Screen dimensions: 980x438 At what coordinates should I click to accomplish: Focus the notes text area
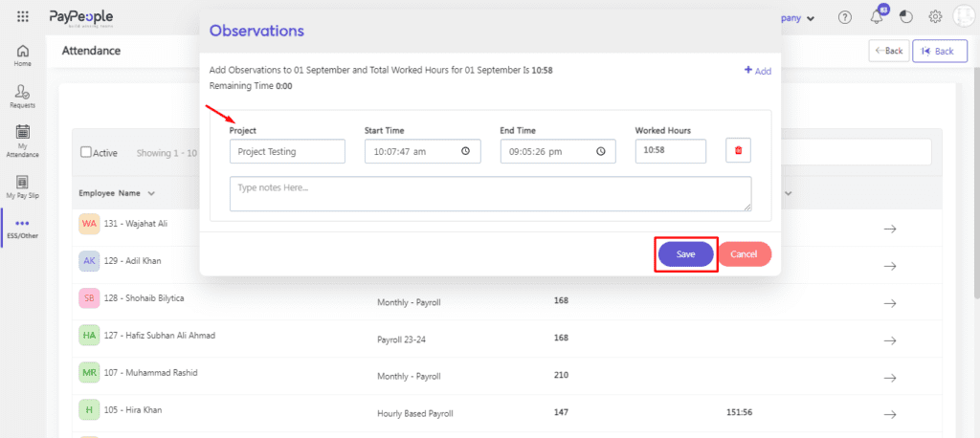pyautogui.click(x=491, y=194)
